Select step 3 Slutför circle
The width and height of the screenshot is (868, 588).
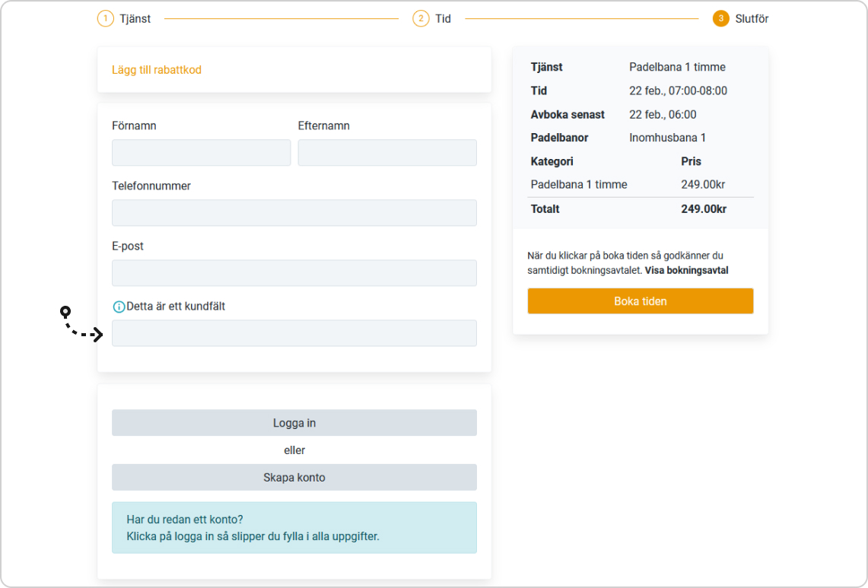(720, 19)
